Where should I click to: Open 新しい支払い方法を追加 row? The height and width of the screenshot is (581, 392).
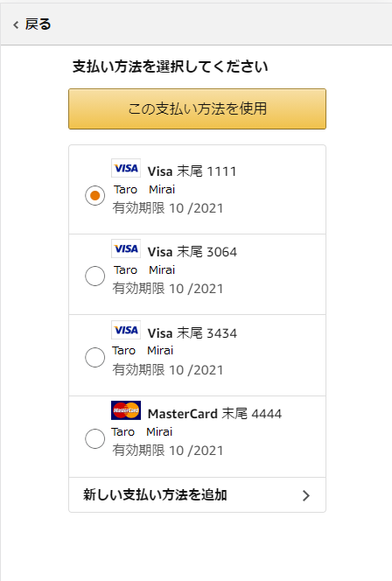tap(197, 495)
